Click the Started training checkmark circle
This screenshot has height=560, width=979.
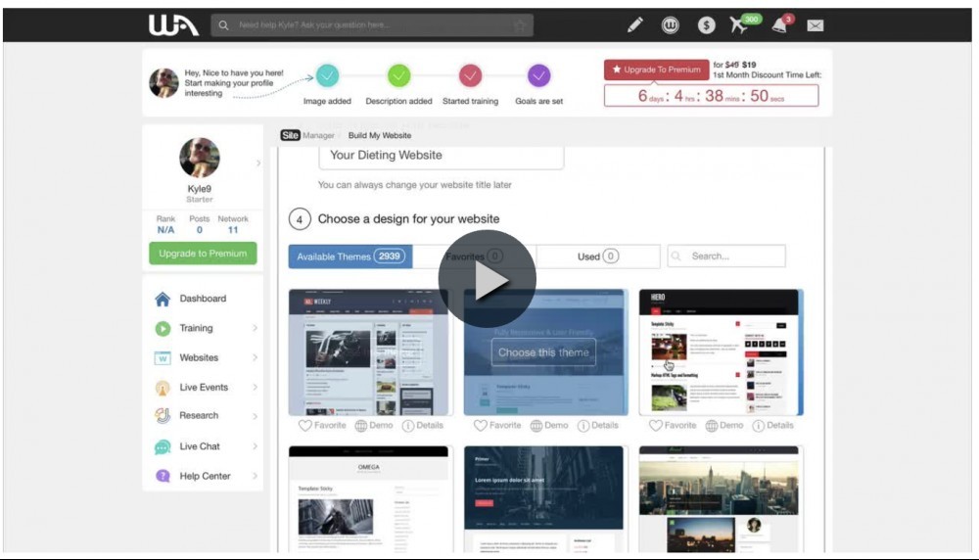point(470,75)
